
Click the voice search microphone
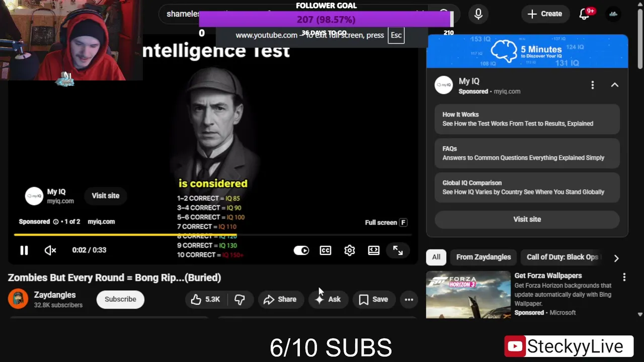[x=478, y=14]
